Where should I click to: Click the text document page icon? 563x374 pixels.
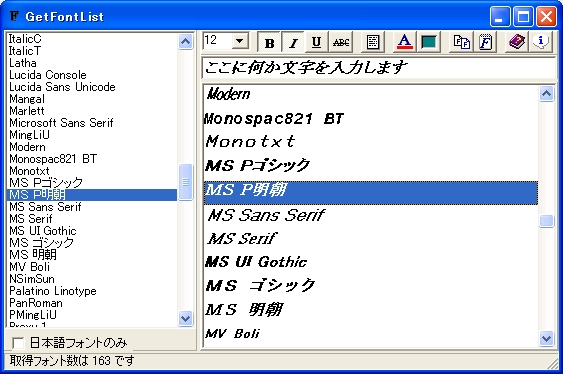tap(373, 43)
